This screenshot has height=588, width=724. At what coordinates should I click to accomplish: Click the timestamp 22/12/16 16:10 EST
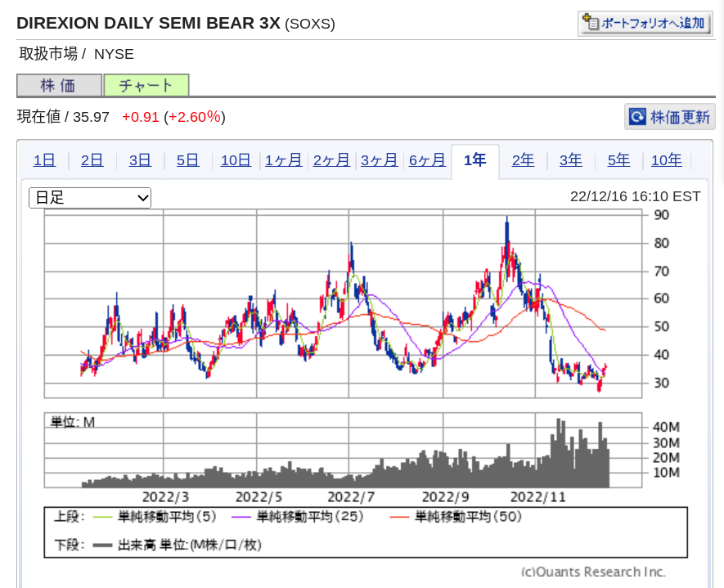tap(635, 196)
